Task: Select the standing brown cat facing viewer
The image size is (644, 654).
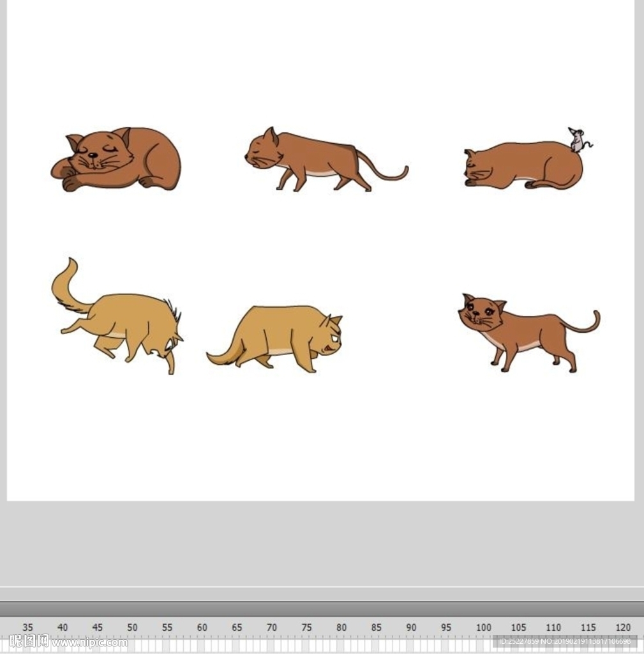Action: coord(529,333)
